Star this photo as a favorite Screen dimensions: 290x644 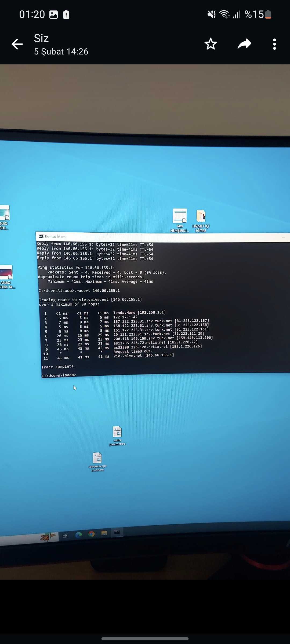(x=211, y=44)
